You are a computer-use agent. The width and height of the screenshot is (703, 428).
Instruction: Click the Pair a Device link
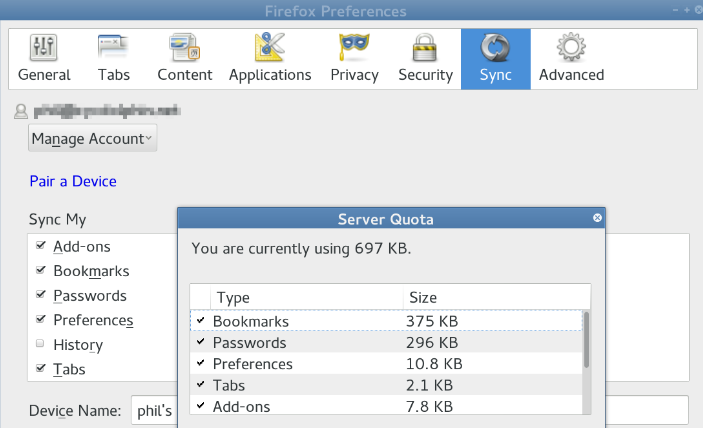tap(73, 181)
